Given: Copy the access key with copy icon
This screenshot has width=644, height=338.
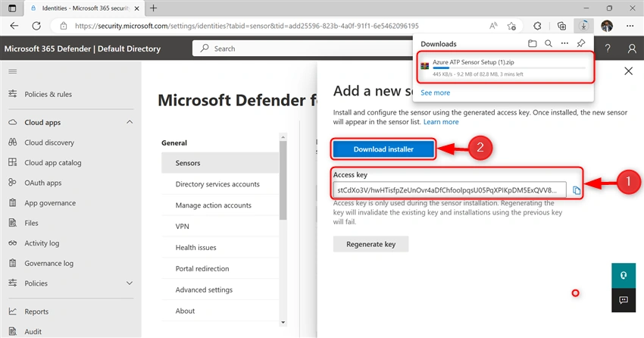Looking at the screenshot, I should [577, 190].
